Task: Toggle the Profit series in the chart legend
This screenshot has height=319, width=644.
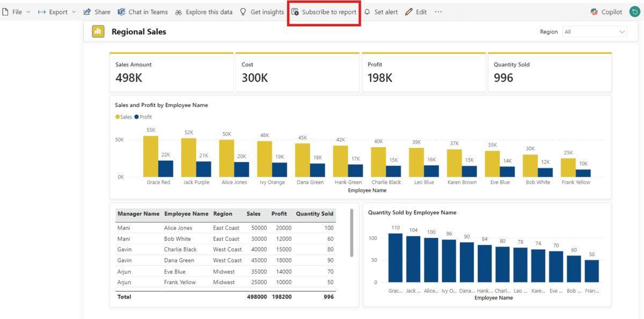Action: 143,117
